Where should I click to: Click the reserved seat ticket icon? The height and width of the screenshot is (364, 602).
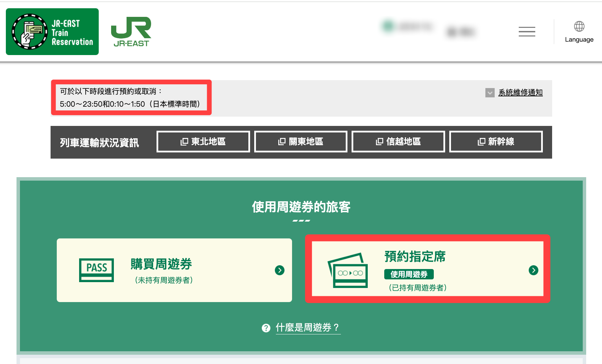[348, 270]
